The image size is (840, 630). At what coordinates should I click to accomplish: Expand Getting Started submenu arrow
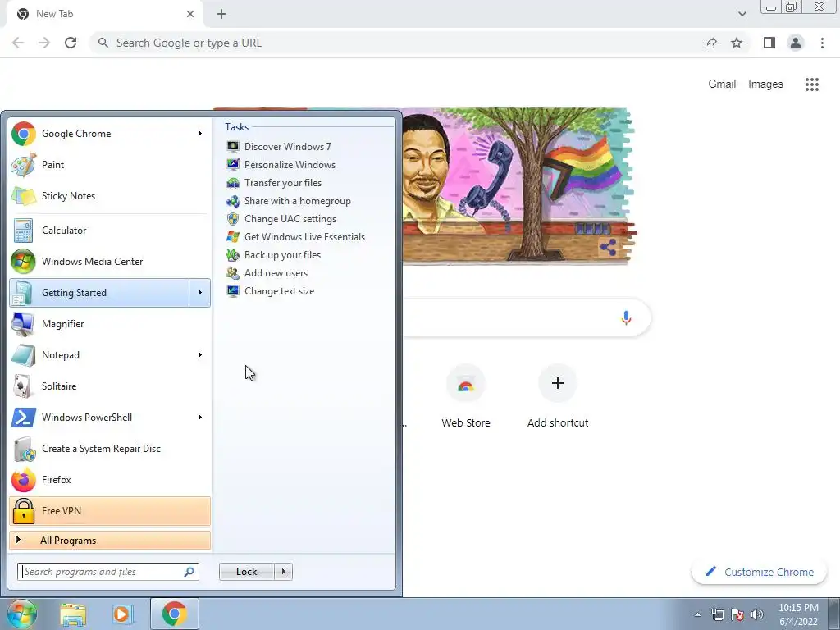pyautogui.click(x=200, y=293)
